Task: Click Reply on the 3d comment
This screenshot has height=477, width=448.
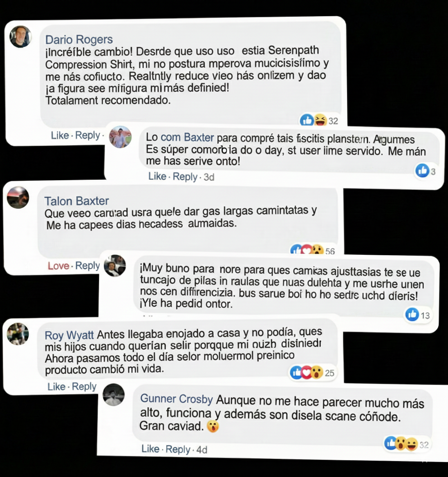Action: (185, 177)
